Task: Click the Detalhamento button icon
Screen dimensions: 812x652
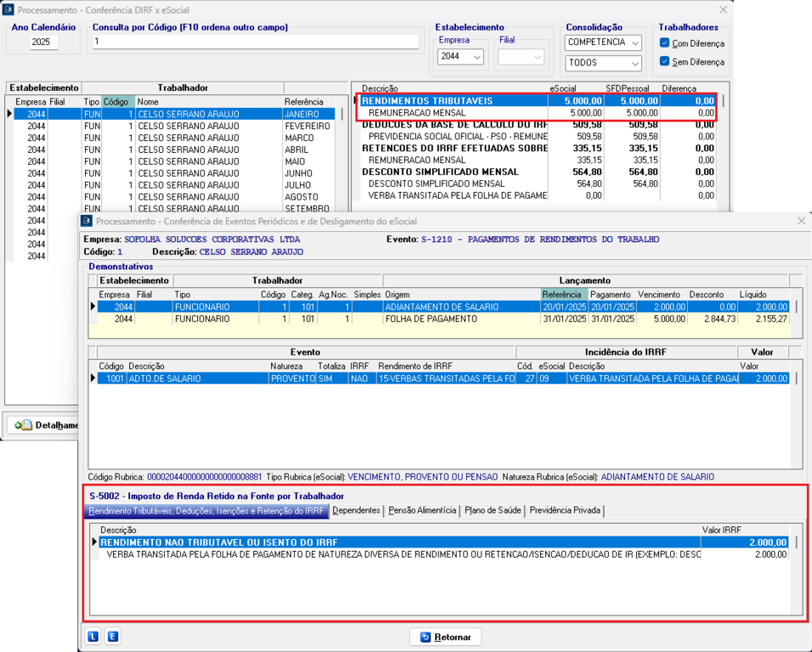Action: 23,425
